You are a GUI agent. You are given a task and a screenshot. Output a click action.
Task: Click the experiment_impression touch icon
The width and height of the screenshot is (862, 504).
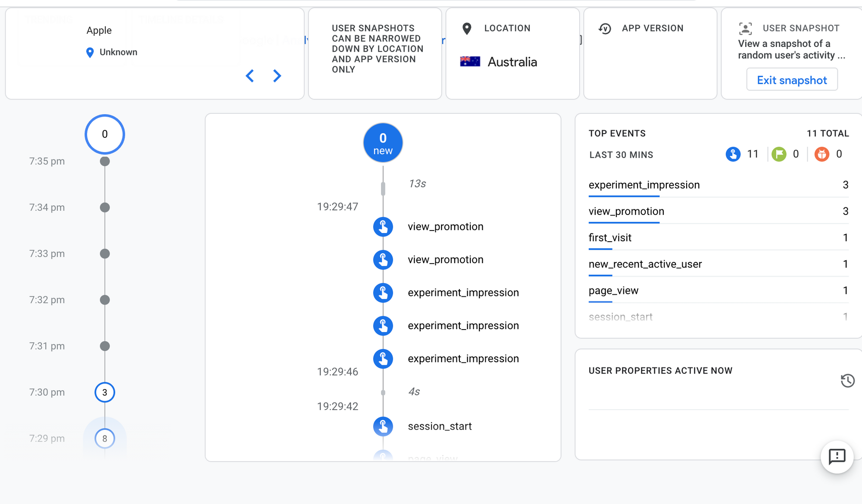[x=383, y=292]
